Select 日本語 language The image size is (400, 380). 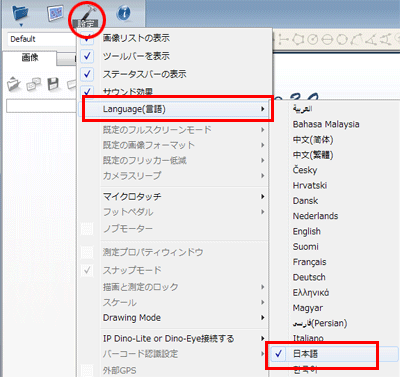click(335, 354)
